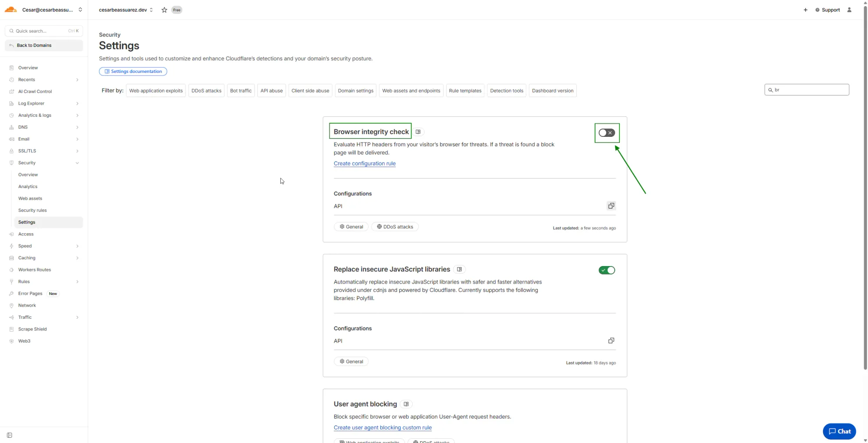Click the Cloudflare logo
868x443 pixels.
click(10, 9)
